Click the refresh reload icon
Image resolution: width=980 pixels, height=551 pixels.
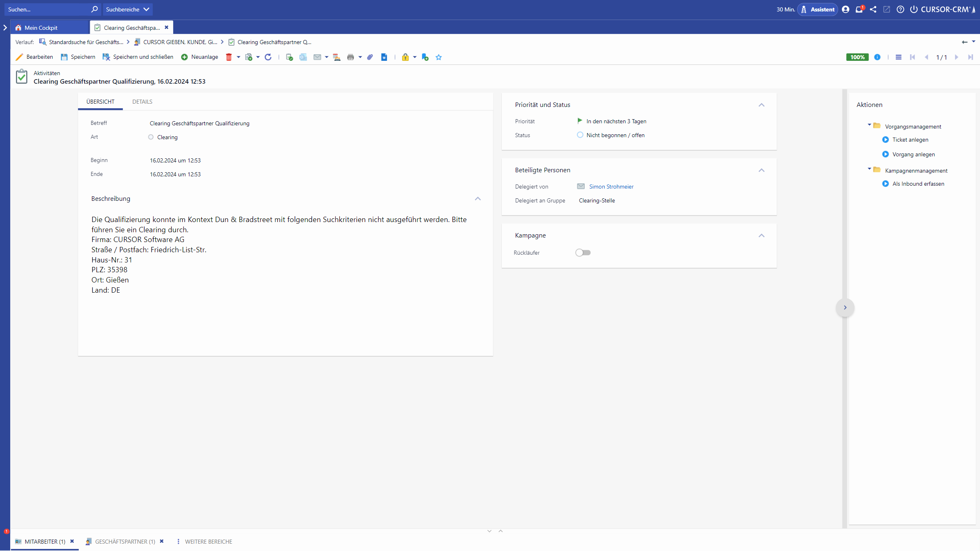click(x=268, y=57)
